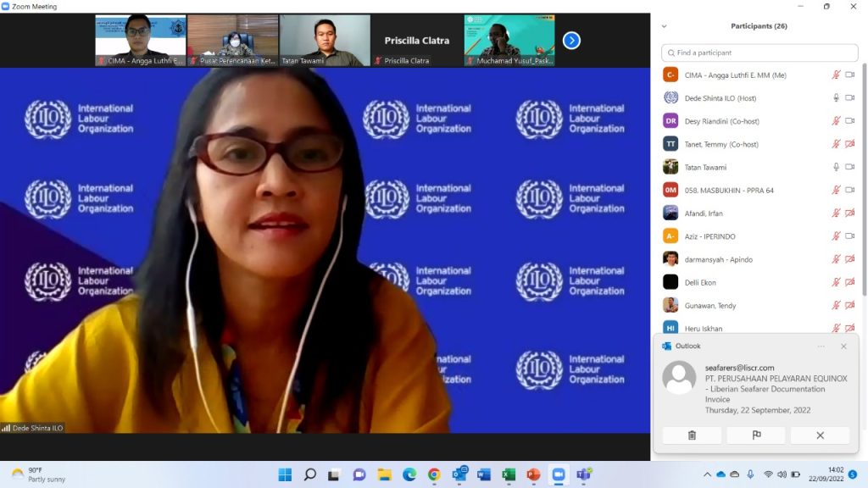Screen dimensions: 868x488
Task: Click muted mic icon for Delli Ekon
Action: (x=836, y=282)
